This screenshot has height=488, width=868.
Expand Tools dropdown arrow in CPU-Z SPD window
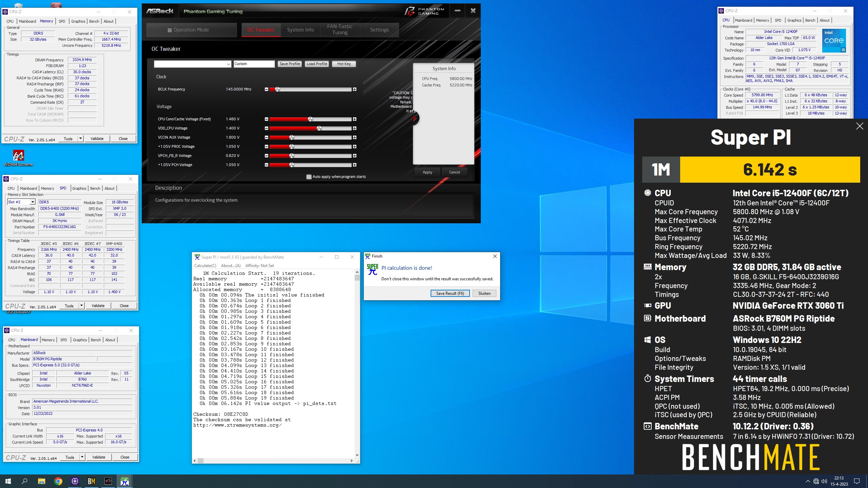[x=81, y=306]
